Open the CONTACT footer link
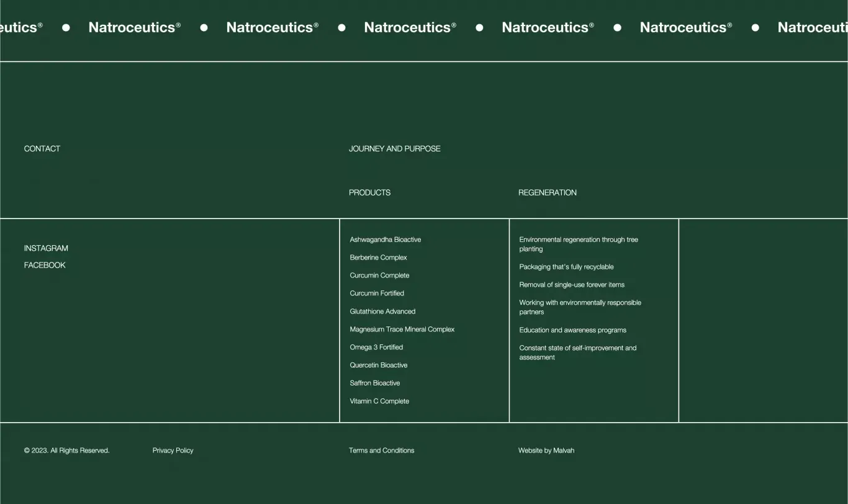Viewport: 848px width, 504px height. pyautogui.click(x=42, y=149)
